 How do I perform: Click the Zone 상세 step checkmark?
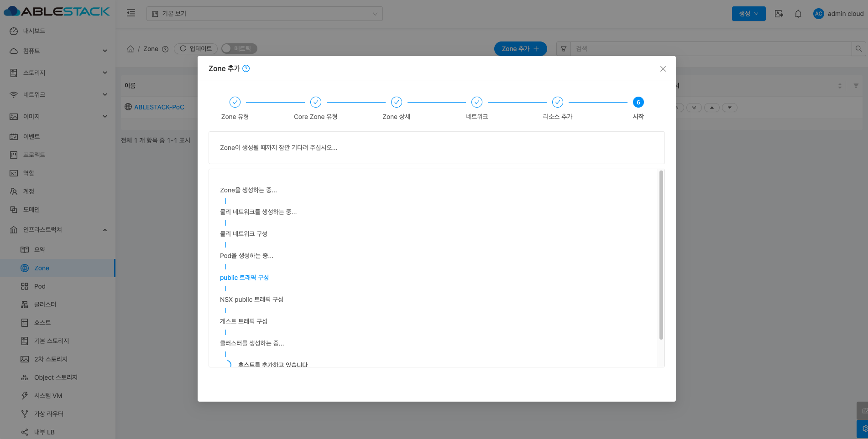[x=397, y=102]
